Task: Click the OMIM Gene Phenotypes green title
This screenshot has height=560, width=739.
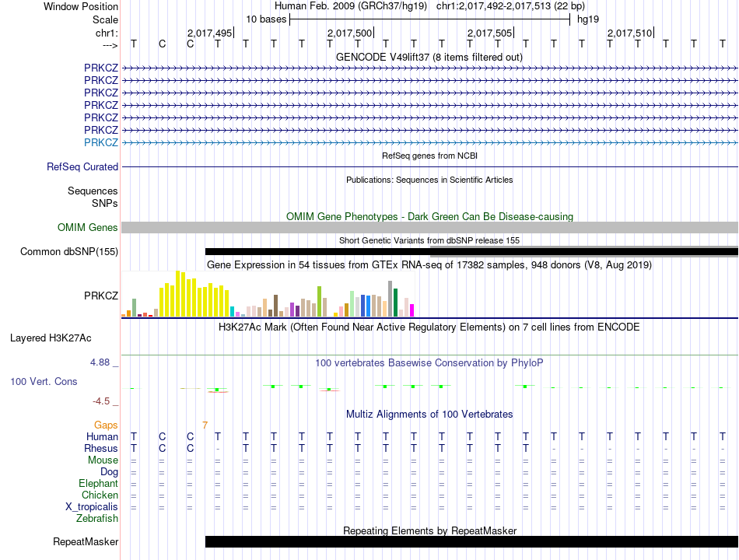Action: point(429,216)
